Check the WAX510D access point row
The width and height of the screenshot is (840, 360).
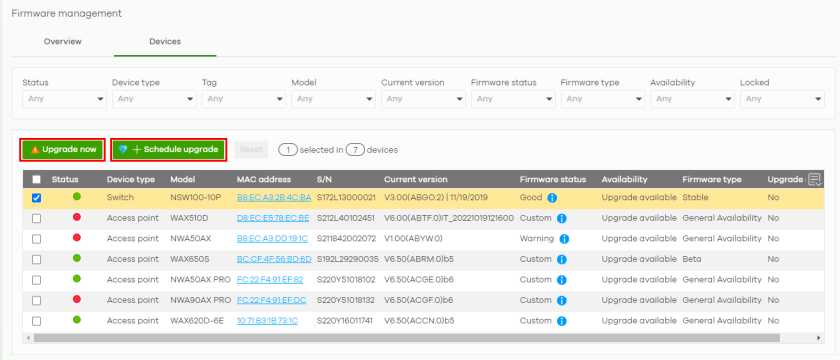click(36, 219)
